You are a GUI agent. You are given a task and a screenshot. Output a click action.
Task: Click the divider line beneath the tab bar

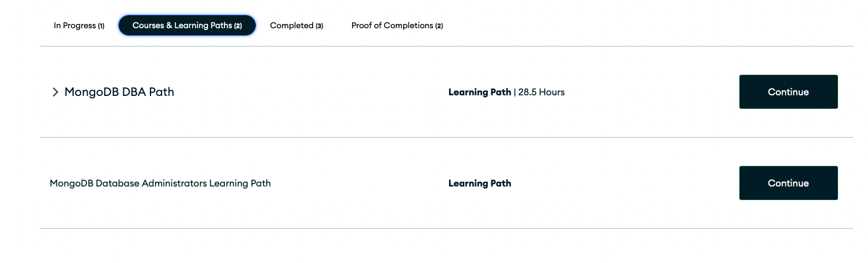[x=446, y=46]
